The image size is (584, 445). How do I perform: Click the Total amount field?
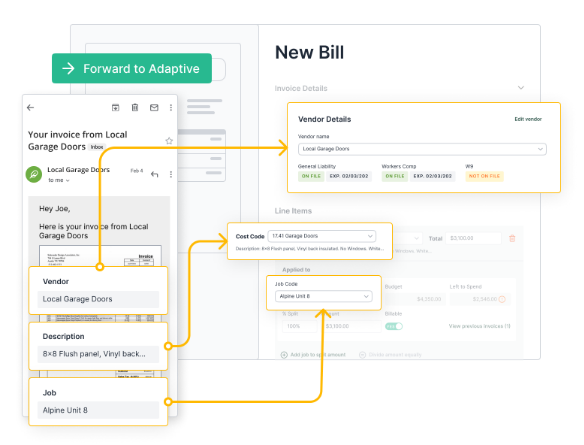[473, 238]
